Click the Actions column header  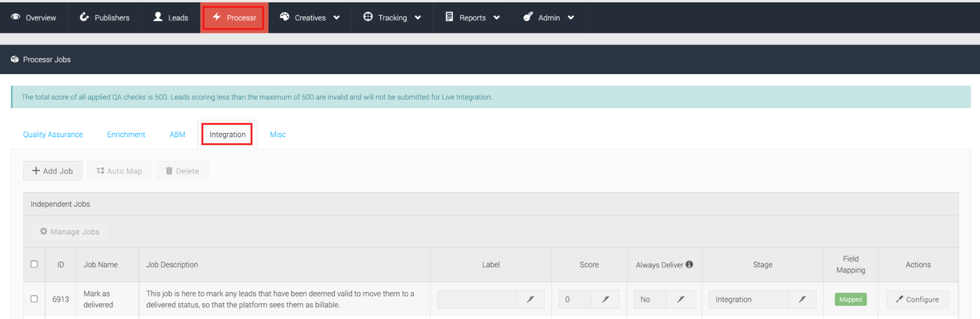(918, 265)
